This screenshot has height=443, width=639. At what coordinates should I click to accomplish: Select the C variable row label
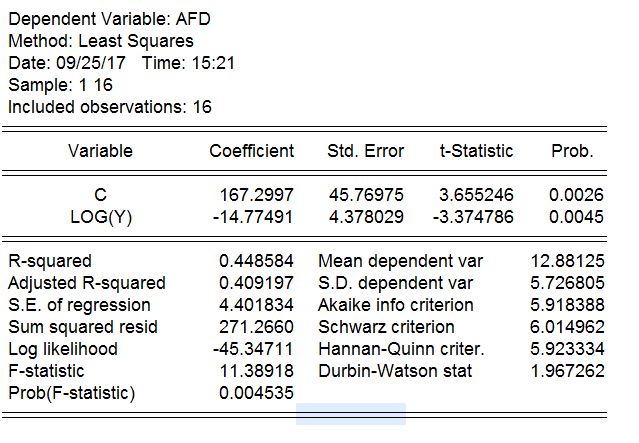click(100, 195)
